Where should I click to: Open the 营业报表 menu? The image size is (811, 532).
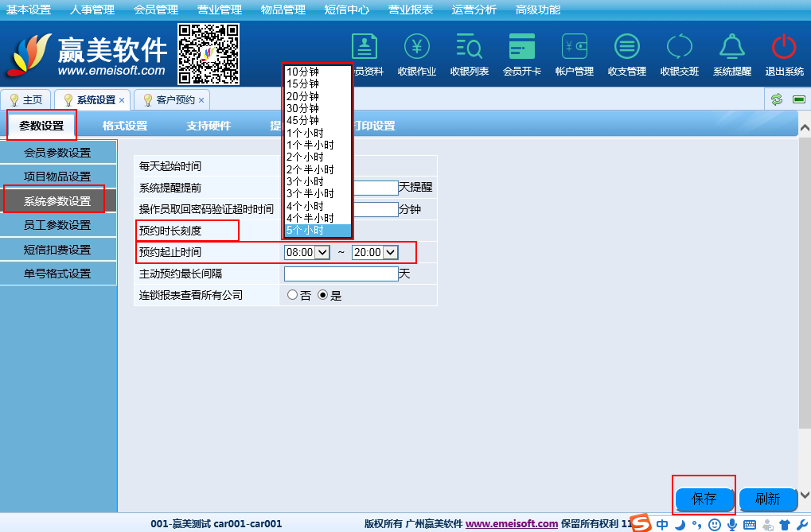click(x=411, y=10)
